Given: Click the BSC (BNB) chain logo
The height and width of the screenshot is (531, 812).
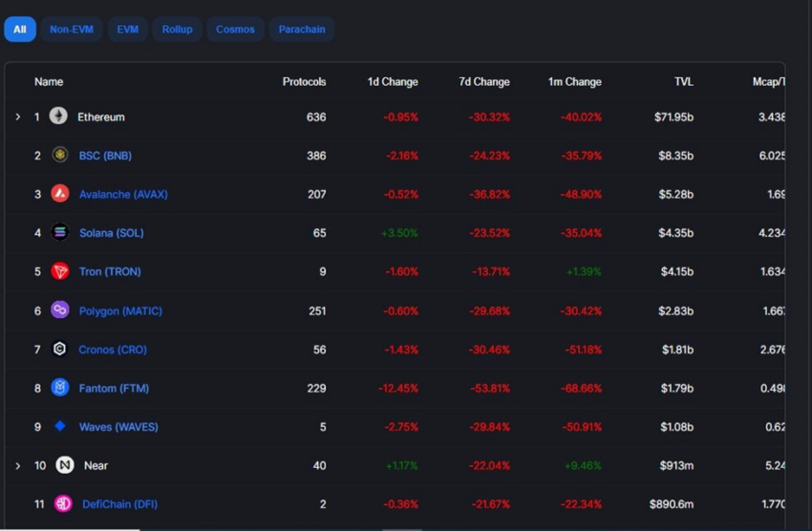Looking at the screenshot, I should (60, 155).
